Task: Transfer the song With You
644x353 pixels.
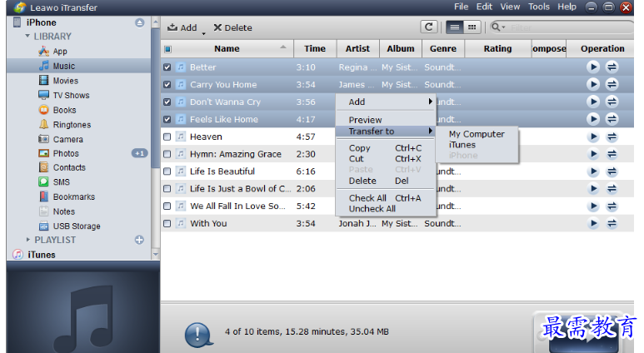Action: [612, 223]
